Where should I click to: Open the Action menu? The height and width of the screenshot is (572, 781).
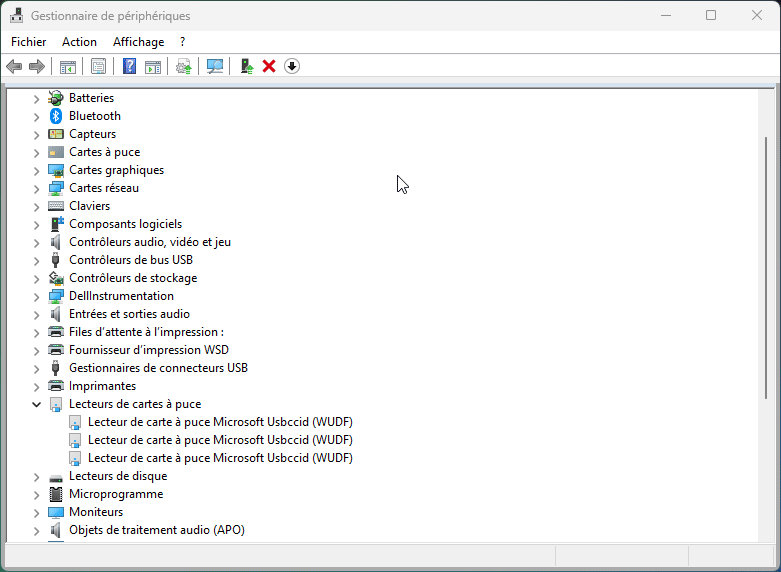pyautogui.click(x=79, y=42)
